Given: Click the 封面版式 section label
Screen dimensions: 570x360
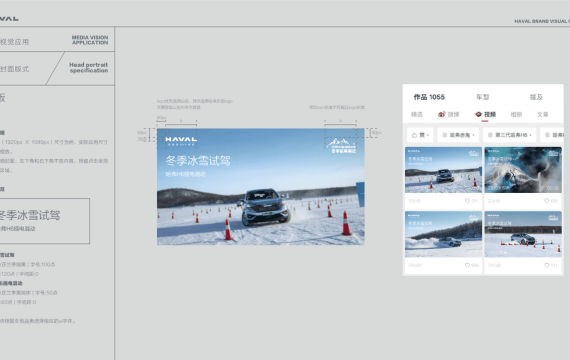Looking at the screenshot, I should pyautogui.click(x=14, y=69).
